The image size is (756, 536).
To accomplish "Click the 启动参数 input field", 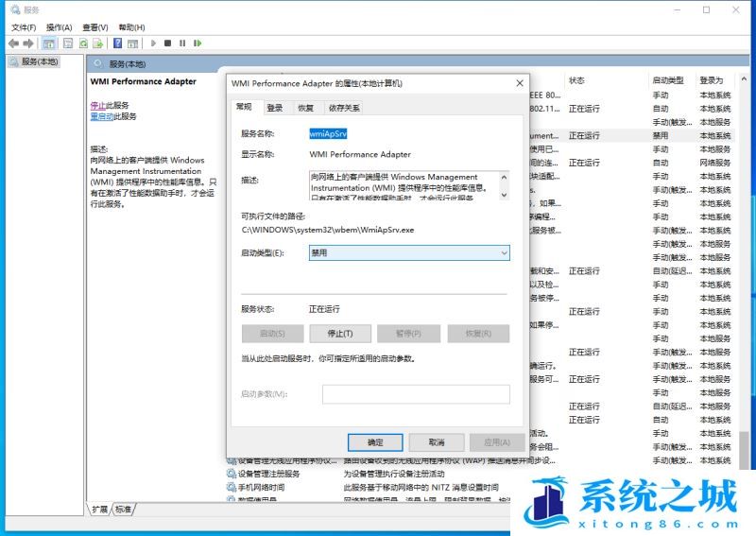I will [416, 394].
